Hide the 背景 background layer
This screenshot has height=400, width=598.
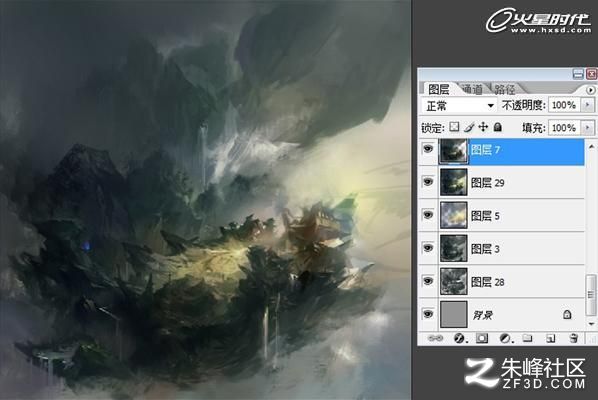tap(428, 314)
